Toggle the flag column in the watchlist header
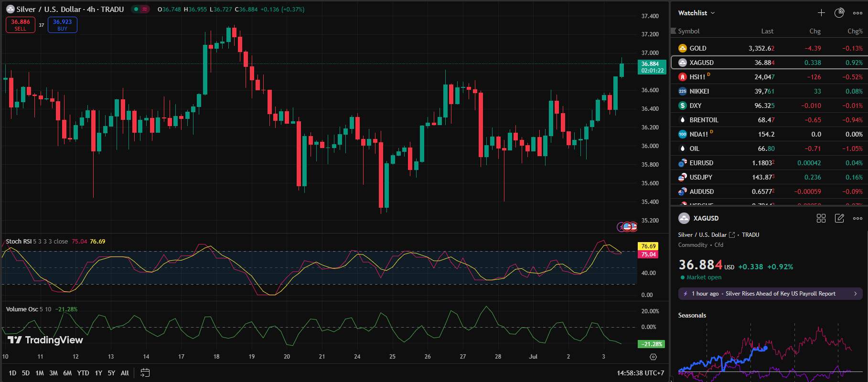 pyautogui.click(x=674, y=31)
